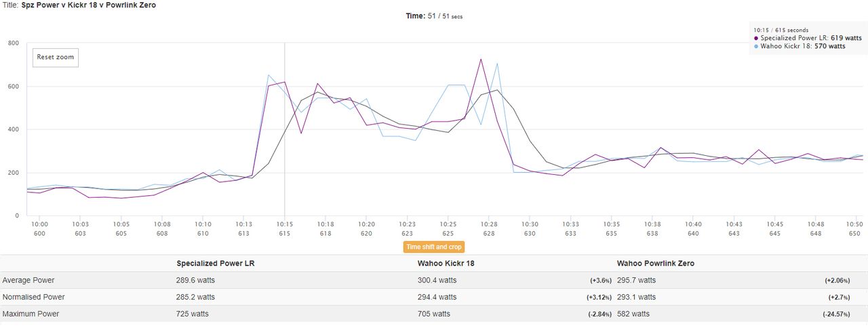The width and height of the screenshot is (868, 330).
Task: Select the Wahoo Powrlink Zero column header
Action: coord(655,263)
